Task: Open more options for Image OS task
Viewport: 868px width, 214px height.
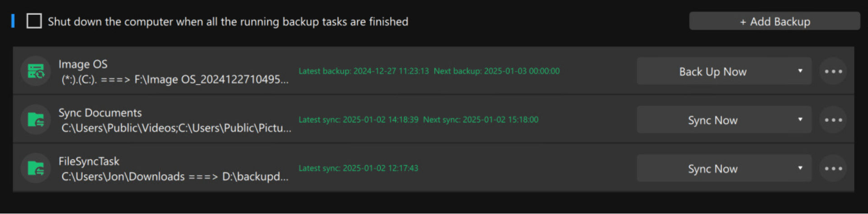Action: pyautogui.click(x=833, y=71)
